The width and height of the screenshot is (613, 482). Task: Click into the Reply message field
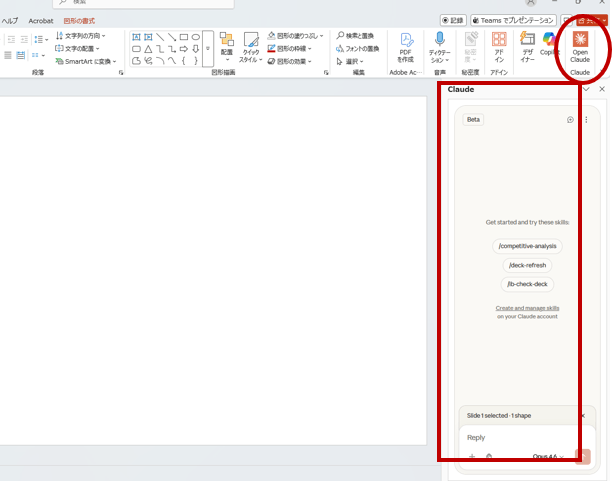[x=520, y=437]
